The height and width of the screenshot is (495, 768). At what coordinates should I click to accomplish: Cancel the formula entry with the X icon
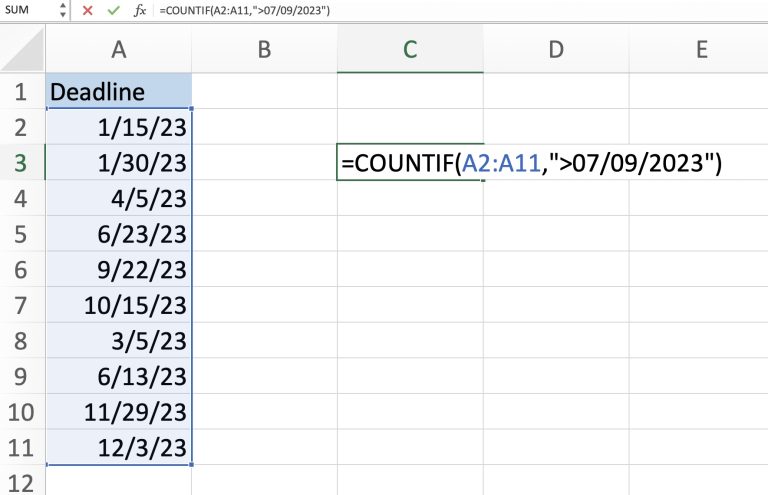point(88,9)
